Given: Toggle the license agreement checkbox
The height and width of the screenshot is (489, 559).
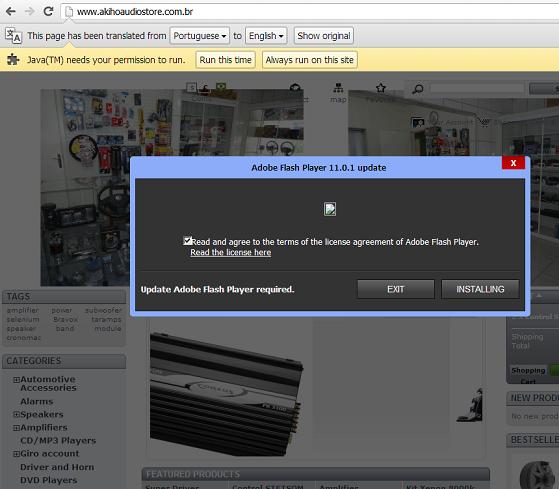Looking at the screenshot, I should click(187, 241).
